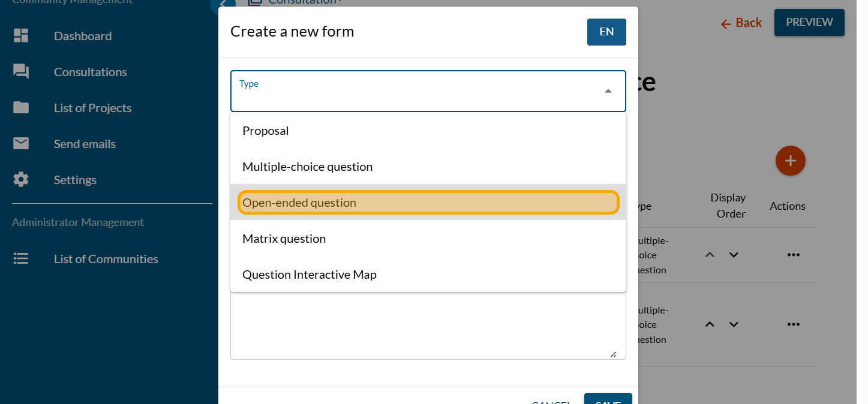Click the List of Communities list icon

click(x=21, y=259)
